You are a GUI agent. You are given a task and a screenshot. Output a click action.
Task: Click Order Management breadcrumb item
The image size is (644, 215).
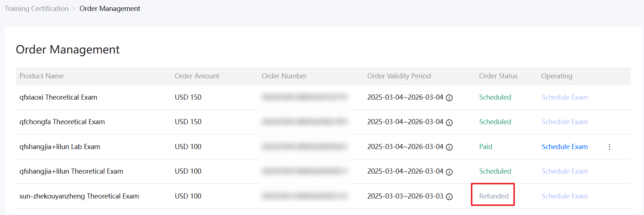(x=110, y=9)
